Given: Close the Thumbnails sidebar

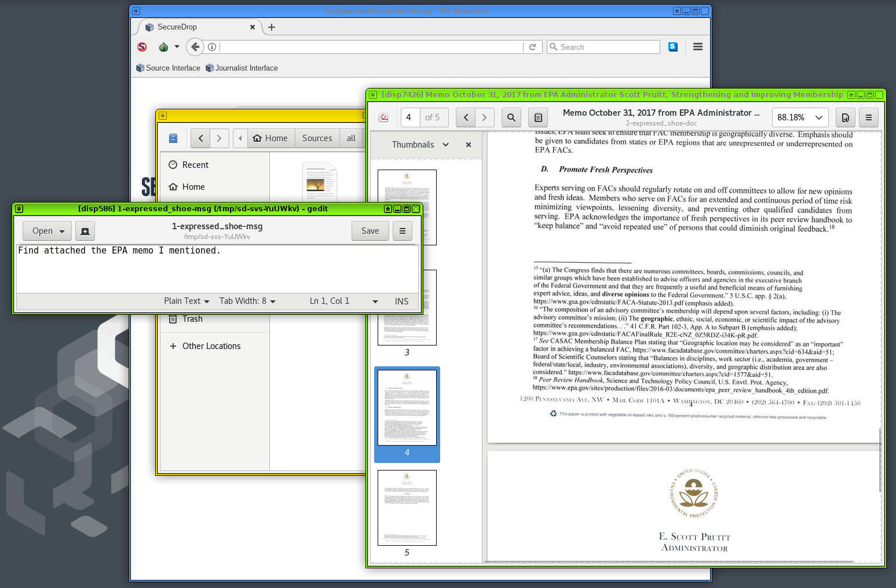Looking at the screenshot, I should pos(469,145).
